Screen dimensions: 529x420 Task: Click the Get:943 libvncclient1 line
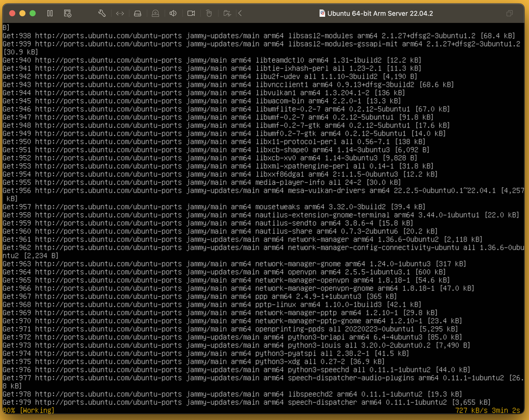pos(228,85)
